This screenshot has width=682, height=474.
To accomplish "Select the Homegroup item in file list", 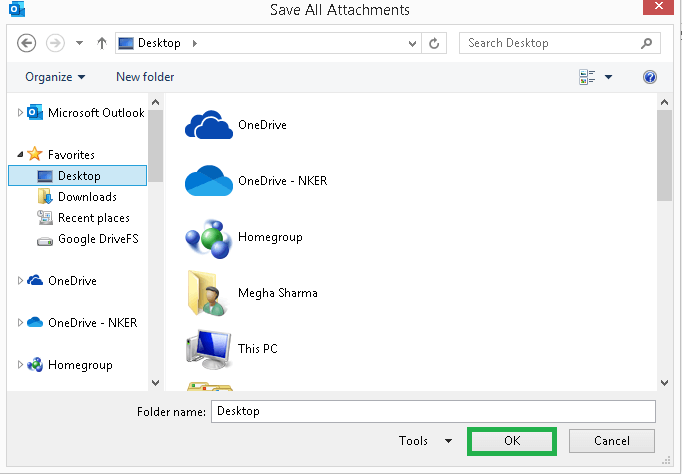I will coord(244,237).
